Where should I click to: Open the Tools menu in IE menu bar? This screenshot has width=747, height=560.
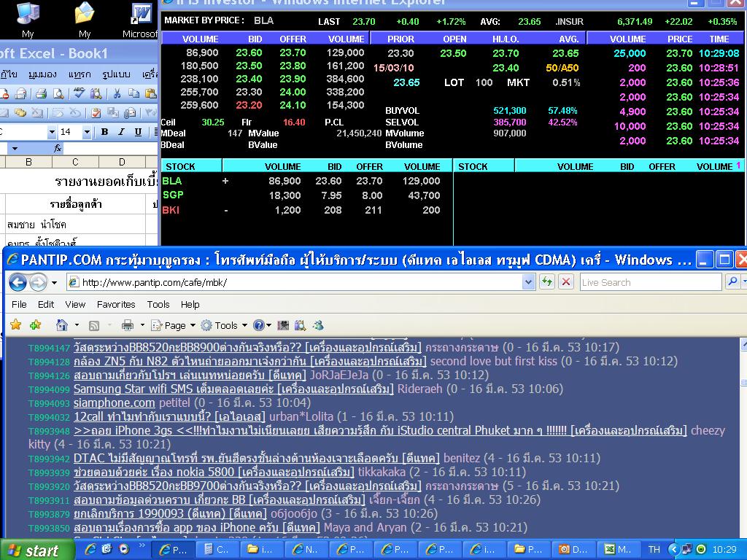(158, 304)
